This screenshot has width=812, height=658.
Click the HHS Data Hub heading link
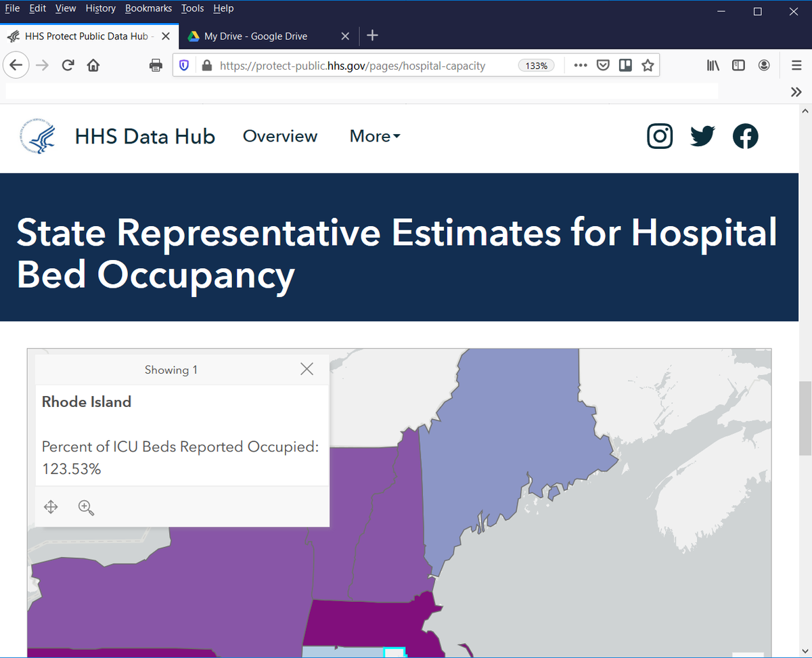point(145,136)
